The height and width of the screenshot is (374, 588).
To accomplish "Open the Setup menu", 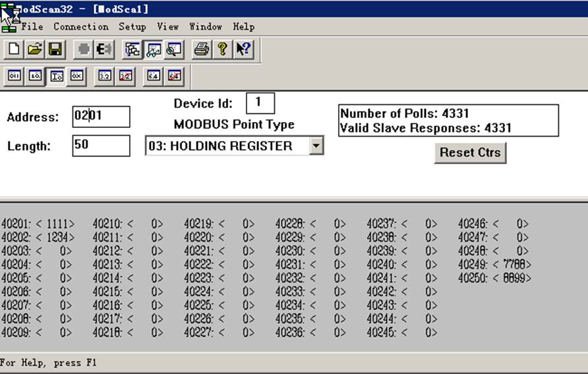I will click(x=132, y=26).
